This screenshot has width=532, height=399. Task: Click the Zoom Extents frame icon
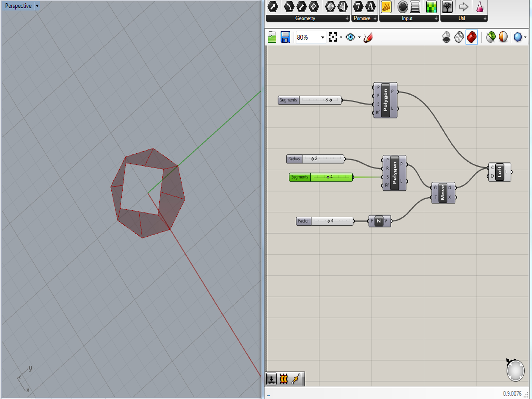(x=333, y=37)
